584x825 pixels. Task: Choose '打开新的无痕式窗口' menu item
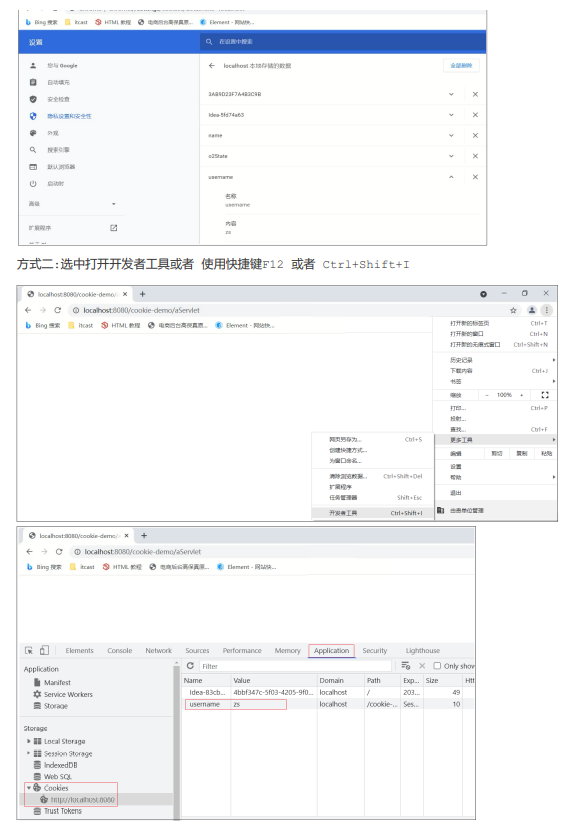click(475, 345)
